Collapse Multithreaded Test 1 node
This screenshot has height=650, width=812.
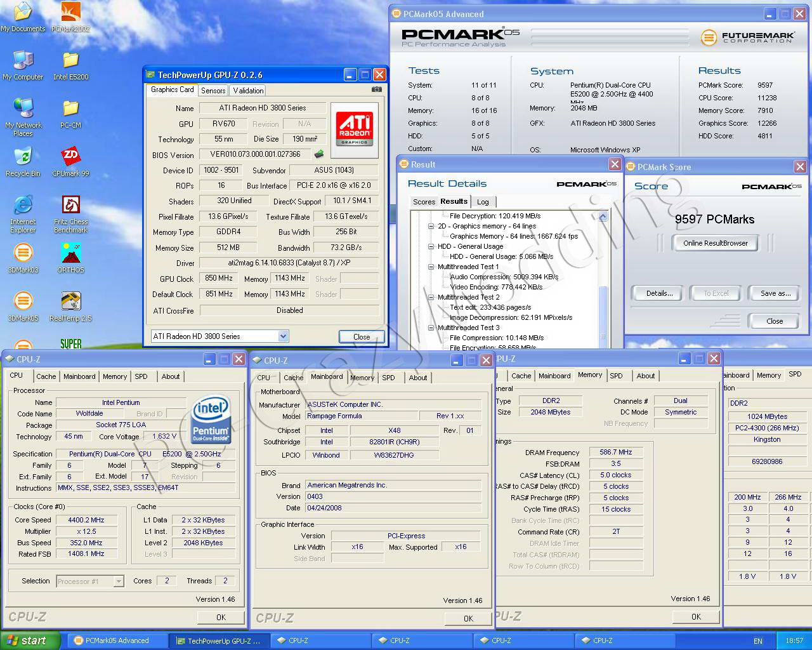tap(431, 267)
